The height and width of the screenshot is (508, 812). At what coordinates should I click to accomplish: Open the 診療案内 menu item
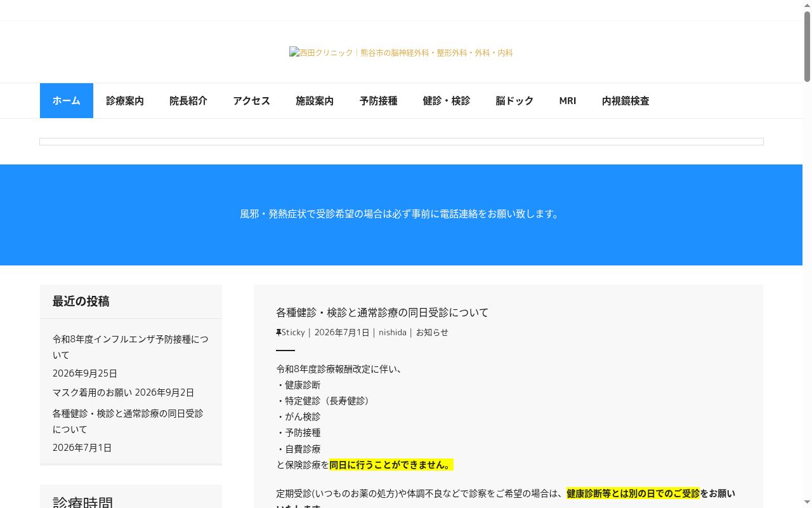[125, 100]
